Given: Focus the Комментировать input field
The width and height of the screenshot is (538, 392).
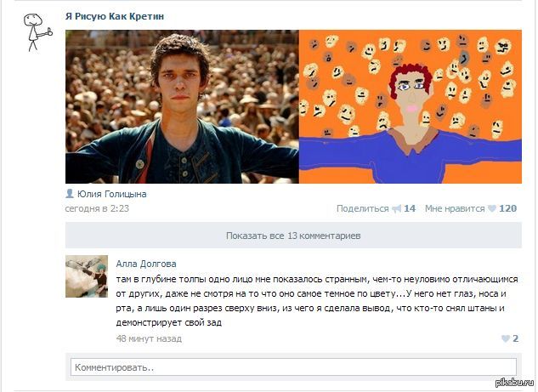Looking at the screenshot, I should (293, 367).
